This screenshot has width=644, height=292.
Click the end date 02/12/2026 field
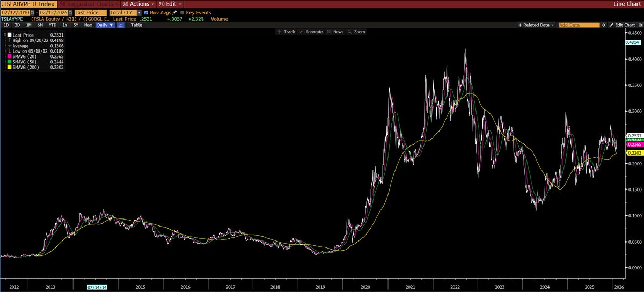[53, 13]
